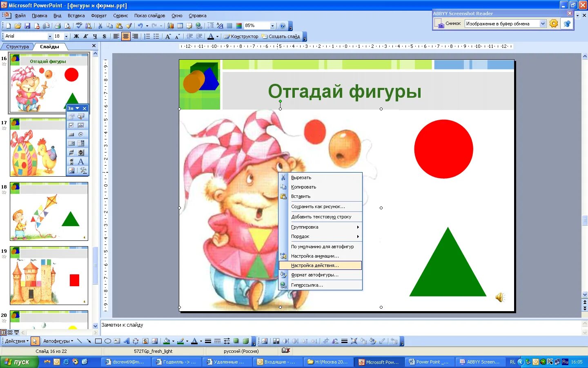Expand Группировка submenu in context menu
The width and height of the screenshot is (588, 368).
tap(320, 227)
